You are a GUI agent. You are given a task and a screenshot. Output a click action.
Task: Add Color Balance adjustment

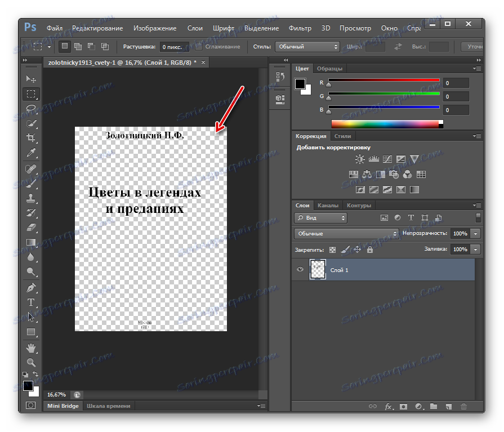367,175
